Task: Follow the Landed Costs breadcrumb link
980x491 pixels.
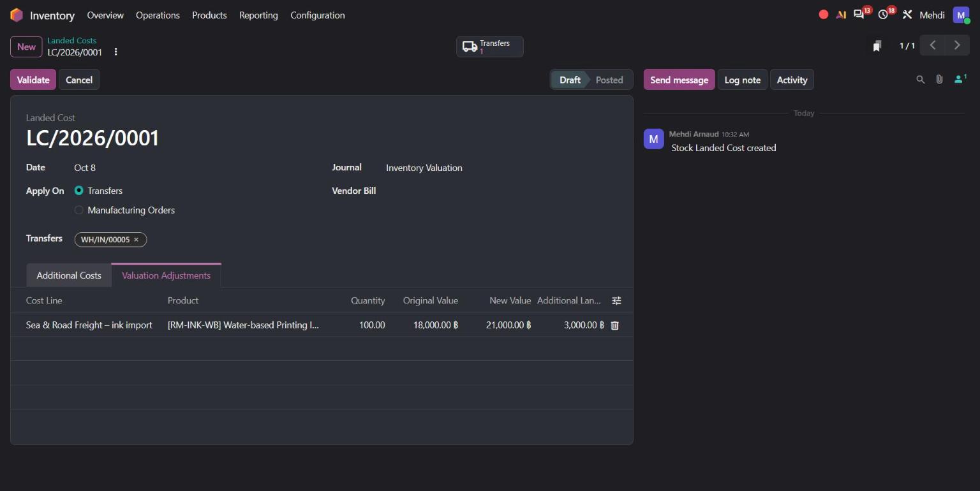Action: 71,40
